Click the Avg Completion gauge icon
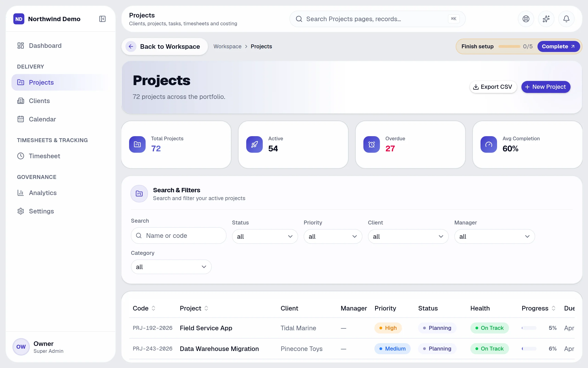Viewport: 588px width, 368px height. [489, 144]
